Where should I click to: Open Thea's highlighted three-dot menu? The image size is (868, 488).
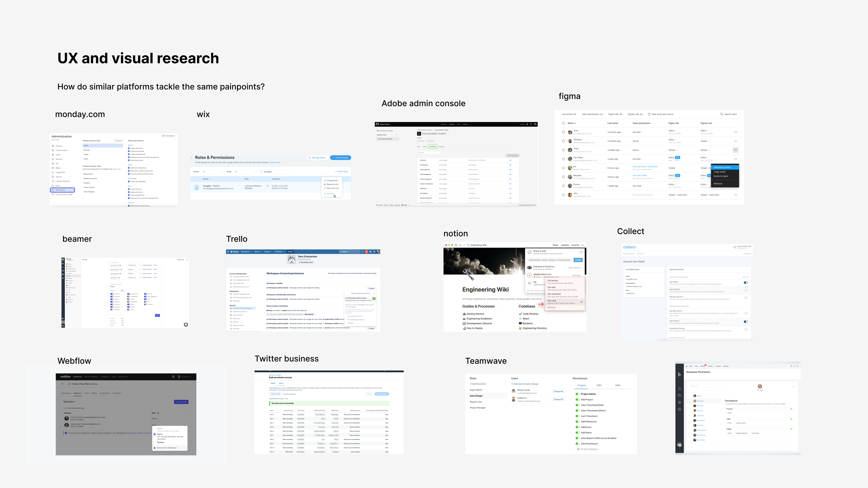736,150
